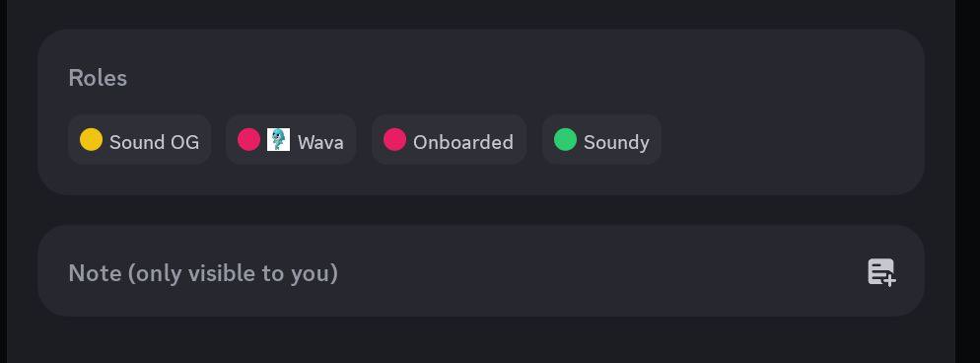Click the Soundy label text

[x=616, y=143]
